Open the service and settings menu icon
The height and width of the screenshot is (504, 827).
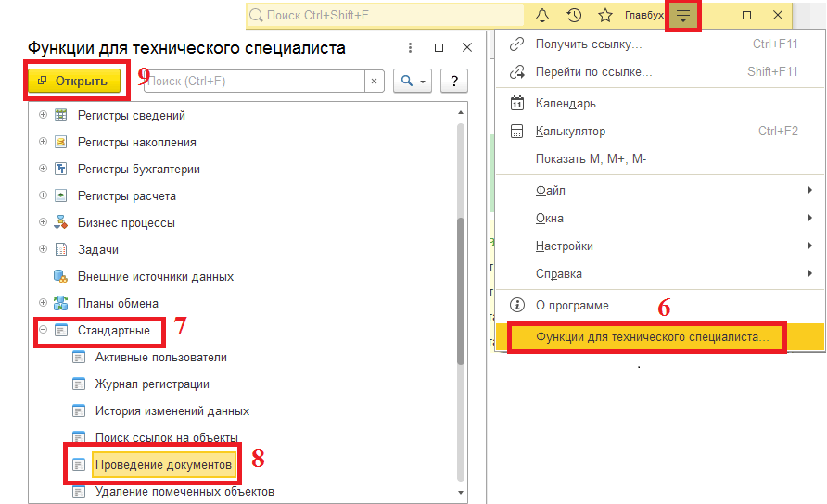tap(683, 16)
